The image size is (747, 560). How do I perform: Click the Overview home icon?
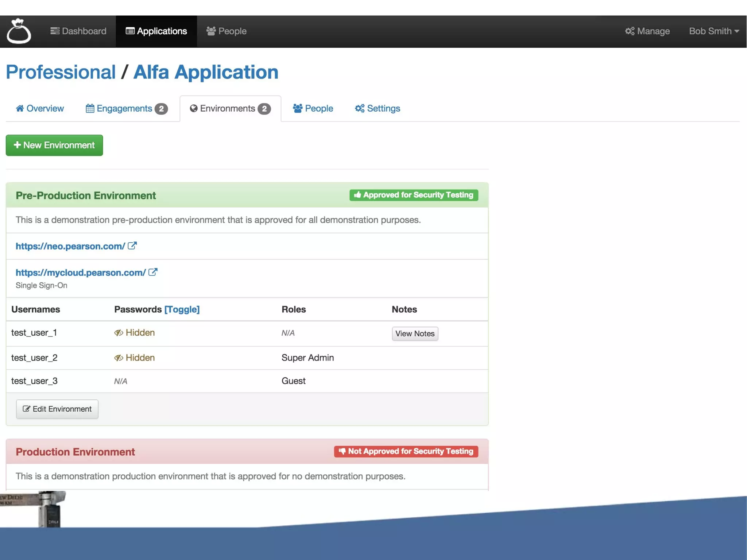point(20,108)
